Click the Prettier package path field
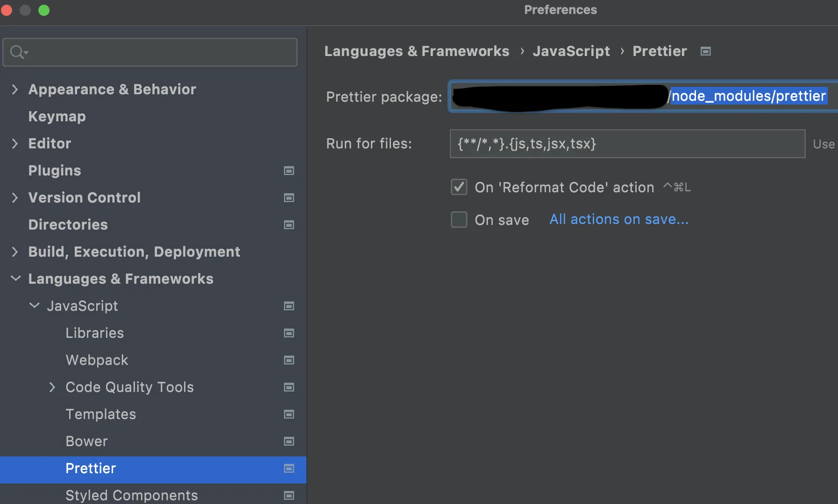This screenshot has width=838, height=504. (644, 96)
